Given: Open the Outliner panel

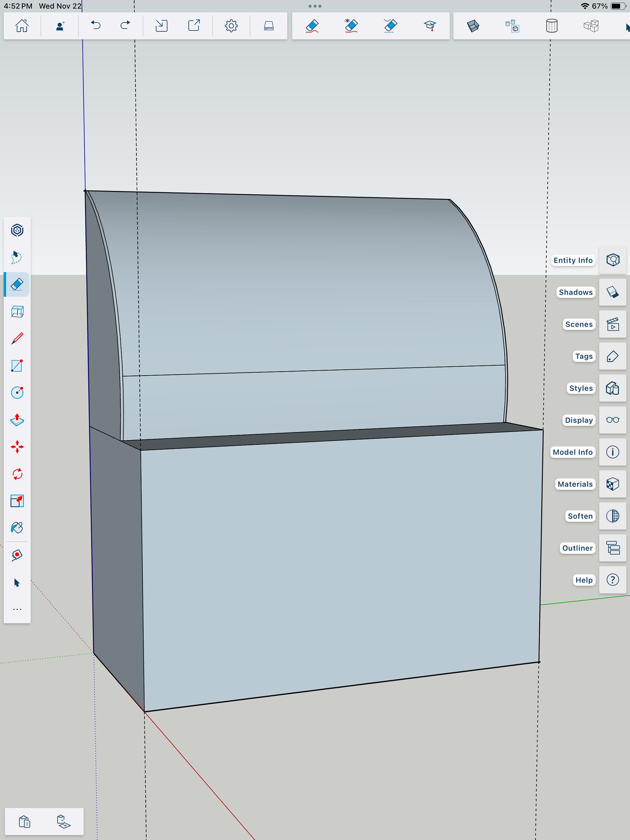Looking at the screenshot, I should point(612,548).
